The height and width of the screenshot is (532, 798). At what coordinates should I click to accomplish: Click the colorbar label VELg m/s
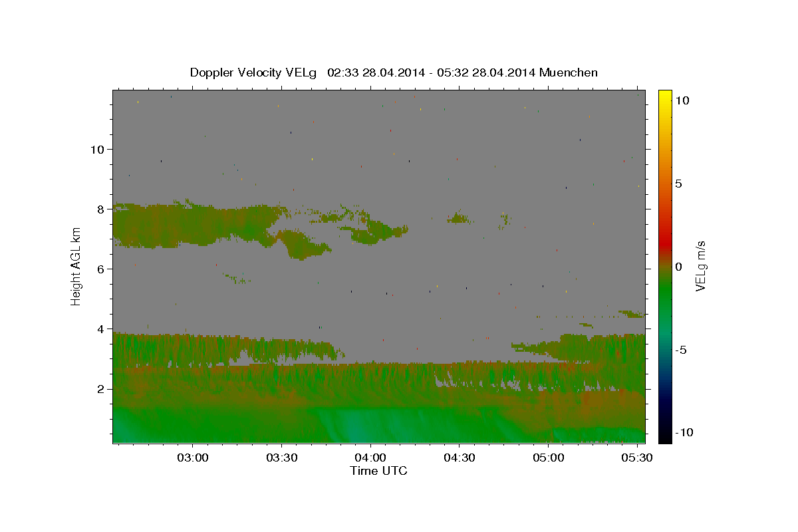pyautogui.click(x=700, y=266)
